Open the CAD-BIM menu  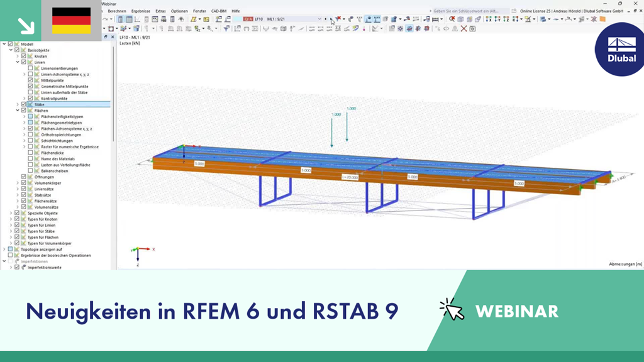[x=218, y=11]
